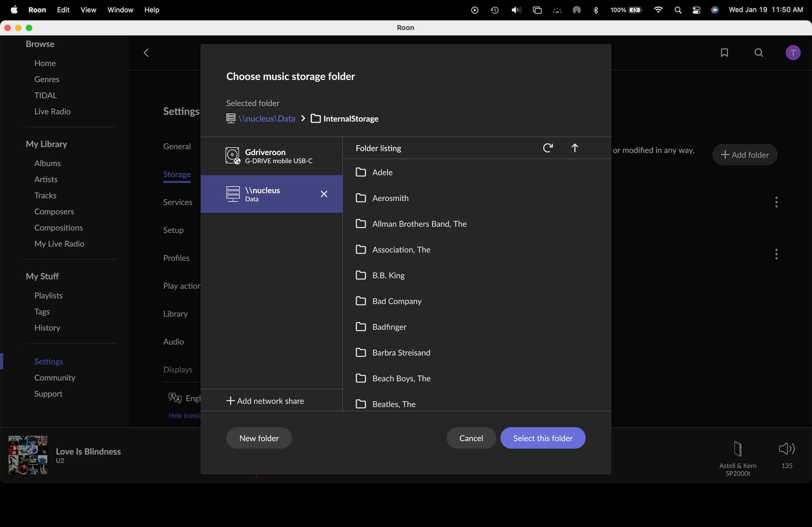Click the Adele folder icon
This screenshot has height=527, width=812.
click(x=361, y=172)
